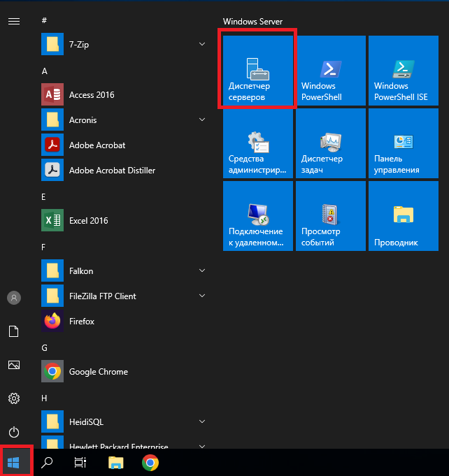Image resolution: width=449 pixels, height=476 pixels.
Task: Open Settings gear in the Start sidebar
Action: coord(14,398)
